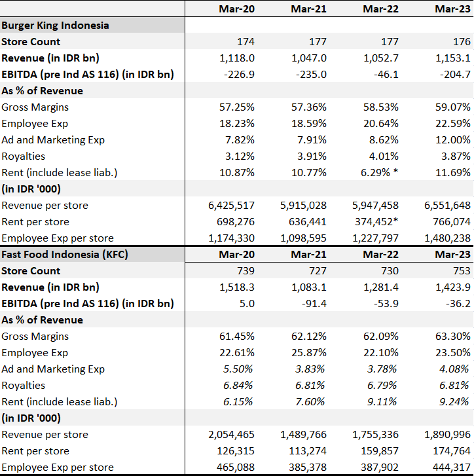Click revenue value 1,153.1

(453, 58)
